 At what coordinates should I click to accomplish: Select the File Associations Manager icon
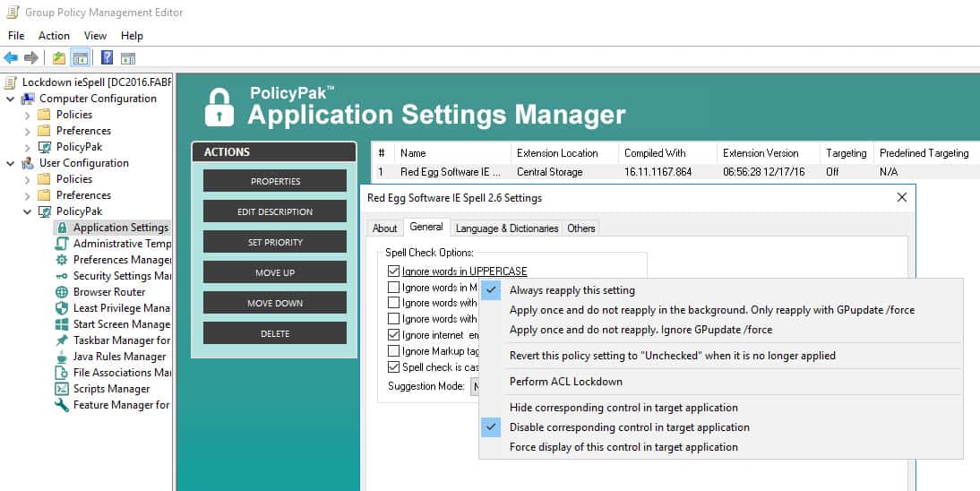pyautogui.click(x=62, y=373)
